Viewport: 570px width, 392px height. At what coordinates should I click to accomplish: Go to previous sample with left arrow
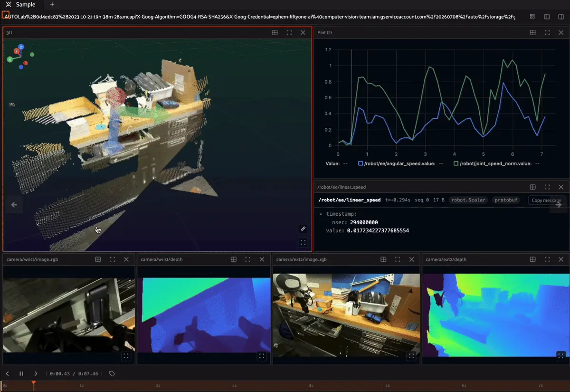[x=14, y=205]
